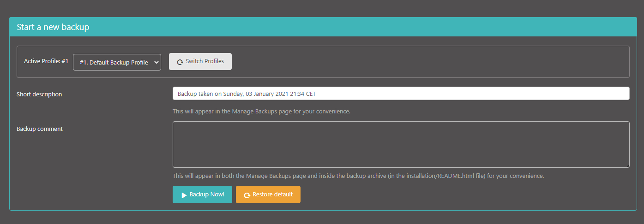The image size is (644, 224).
Task: Click the 'Backup comment' label
Action: 40,129
